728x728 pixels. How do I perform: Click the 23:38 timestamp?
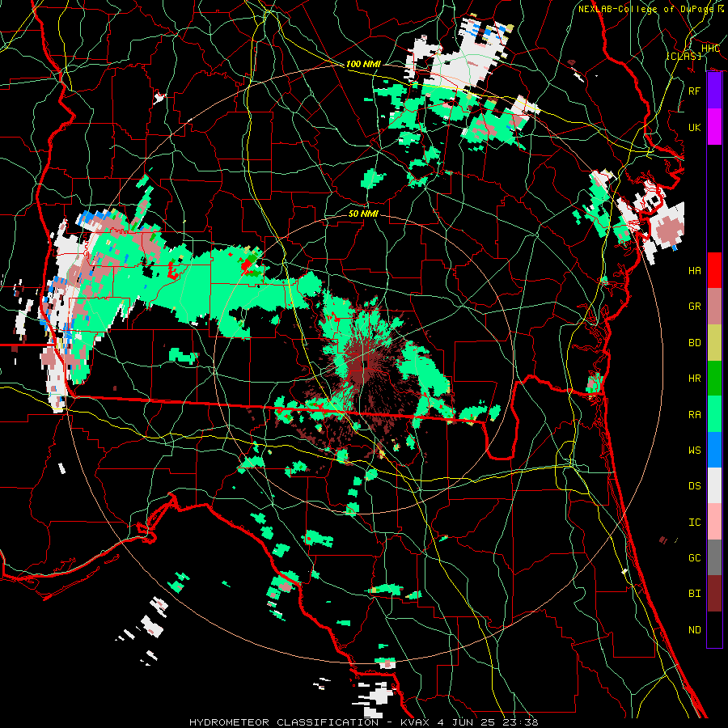click(x=520, y=722)
